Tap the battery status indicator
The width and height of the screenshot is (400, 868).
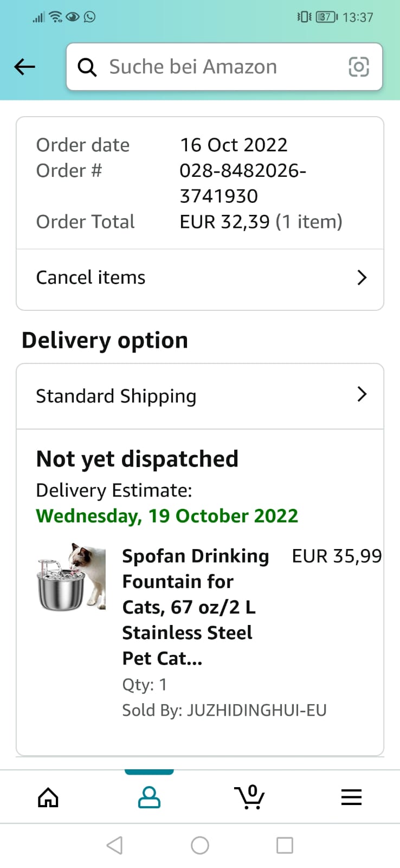[x=326, y=17]
